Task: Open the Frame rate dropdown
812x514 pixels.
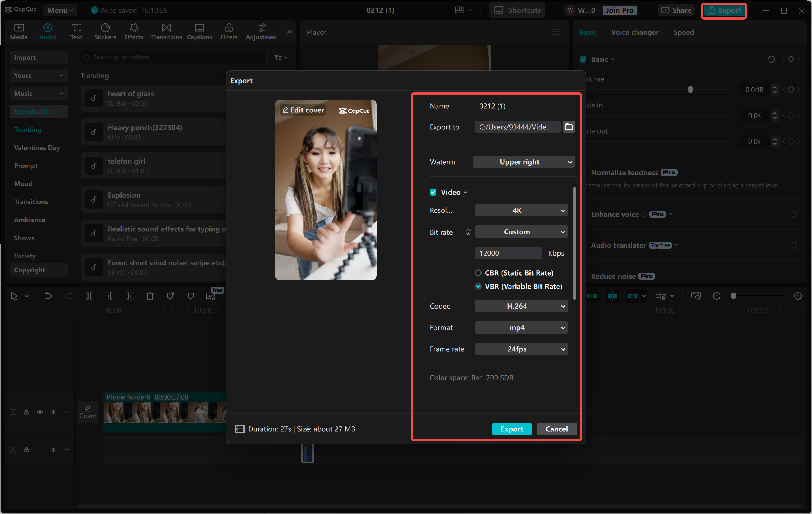Action: [x=521, y=349]
